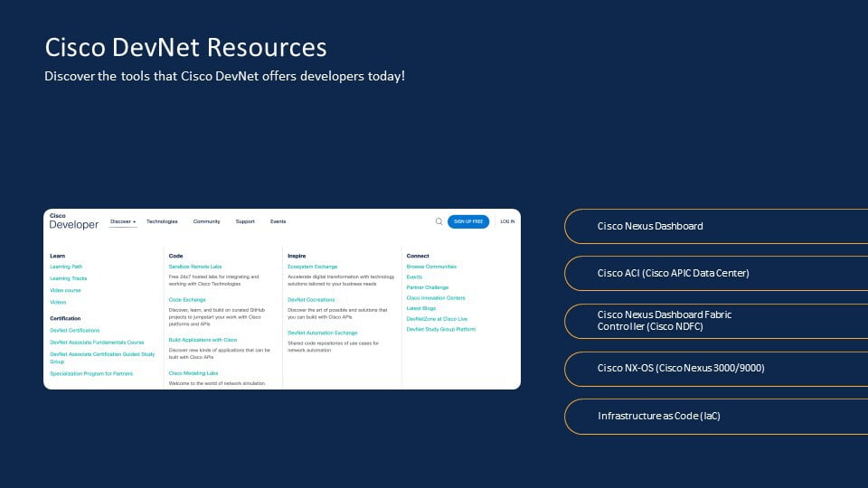Click 'Discover new kinds of applications' description text
868x488 pixels.
pyautogui.click(x=219, y=353)
